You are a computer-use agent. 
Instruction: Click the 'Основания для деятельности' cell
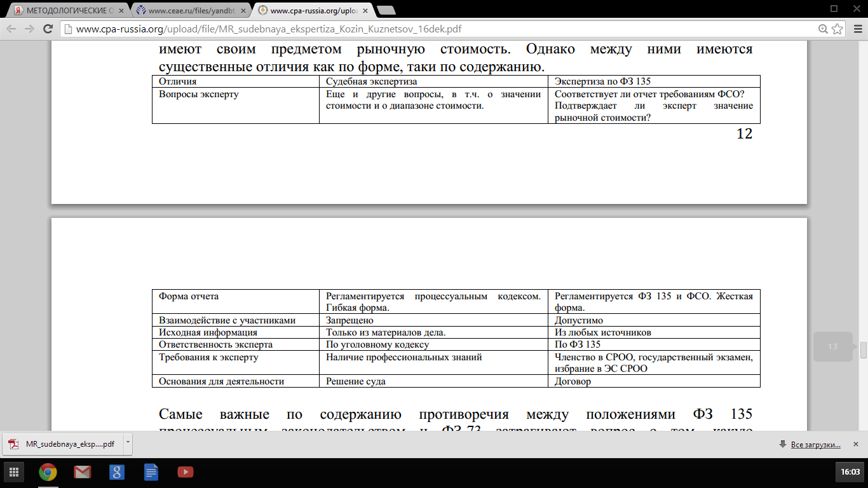[x=235, y=381]
